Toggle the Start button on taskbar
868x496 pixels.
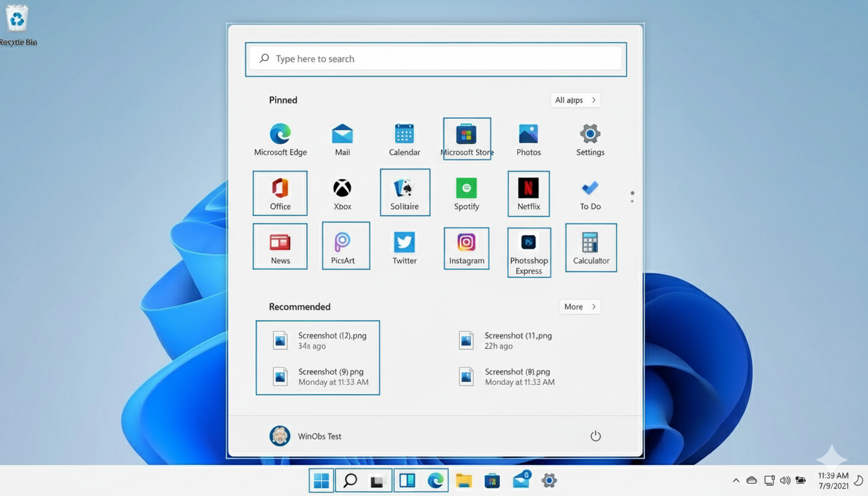321,480
